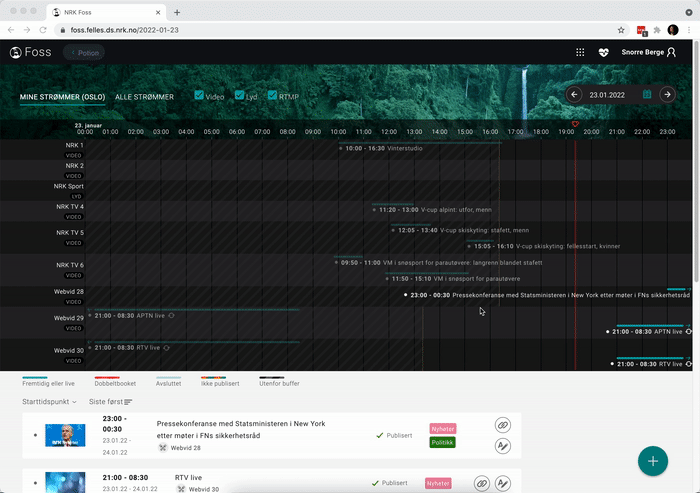Open the apps grid menu icon
This screenshot has height=493, width=700.
tap(580, 53)
